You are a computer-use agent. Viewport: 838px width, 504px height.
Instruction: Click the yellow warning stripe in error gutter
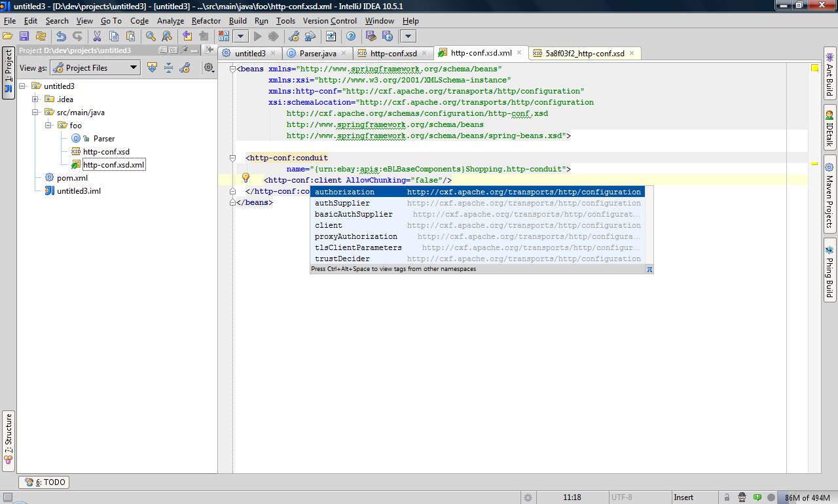pyautogui.click(x=815, y=164)
